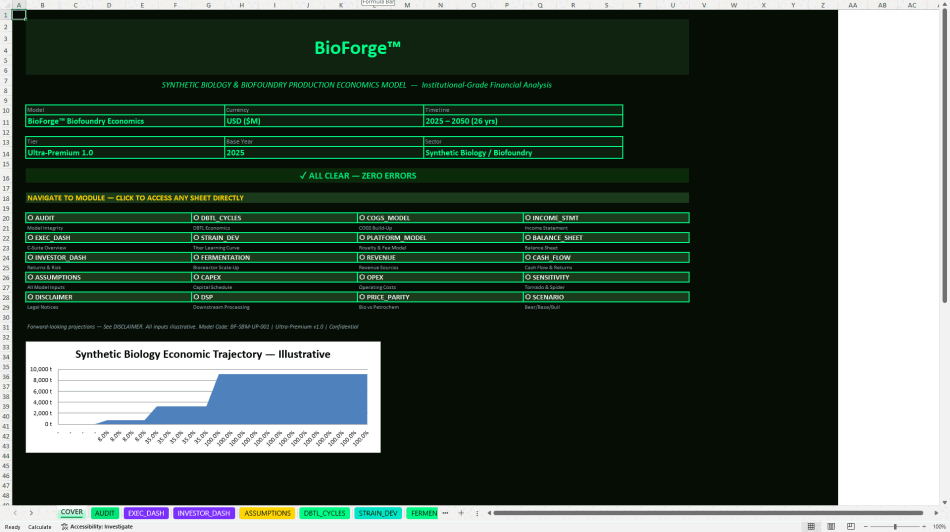Click the zoom in plus icon
Image resolution: width=950 pixels, height=532 pixels.
coord(924,527)
